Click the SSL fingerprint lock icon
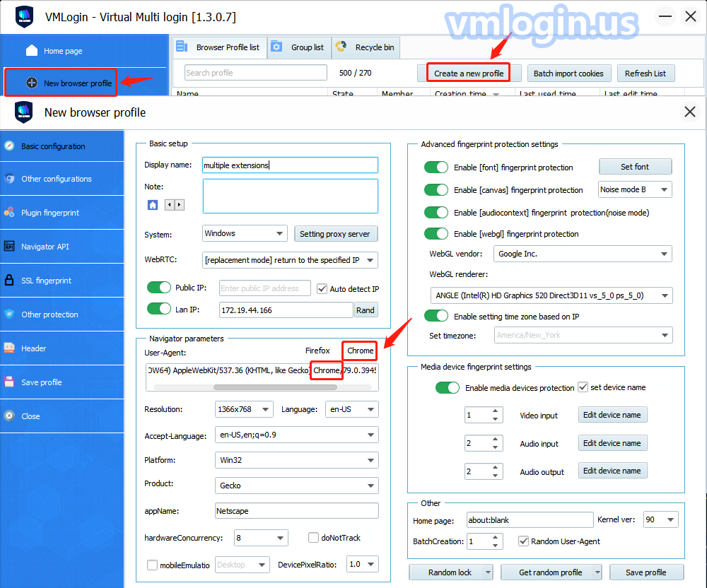This screenshot has height=588, width=707. point(9,281)
